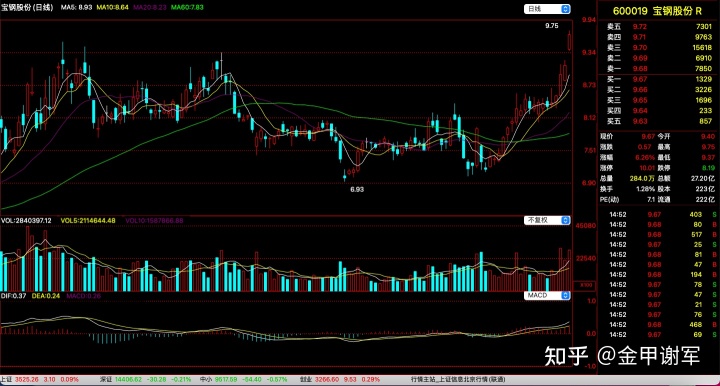Click the 现价 9.67 field

click(x=627, y=136)
